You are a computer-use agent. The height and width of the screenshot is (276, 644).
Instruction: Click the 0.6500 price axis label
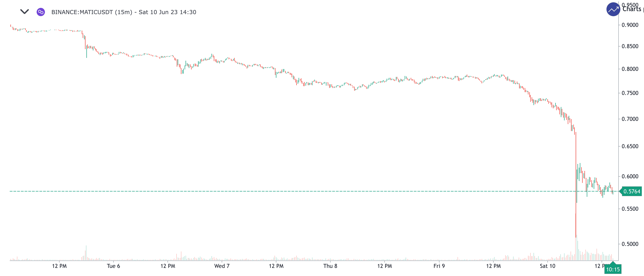pyautogui.click(x=630, y=146)
